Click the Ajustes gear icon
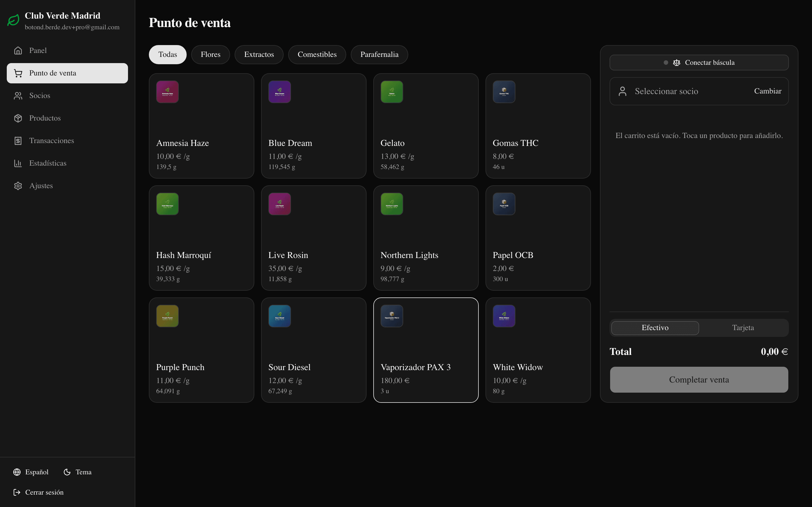Screen dimensions: 812x507 click(x=18, y=186)
